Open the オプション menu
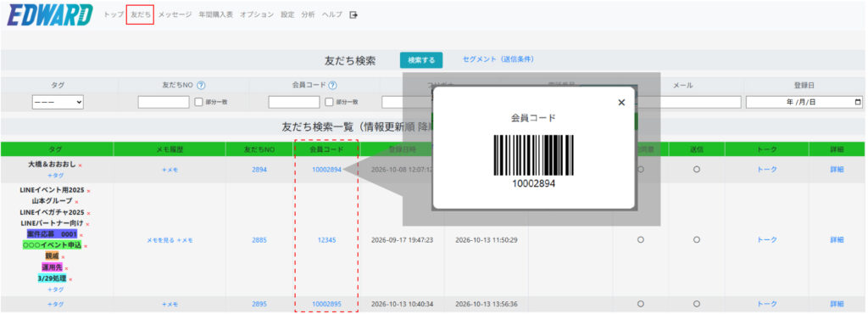The height and width of the screenshot is (314, 868). coord(257,15)
